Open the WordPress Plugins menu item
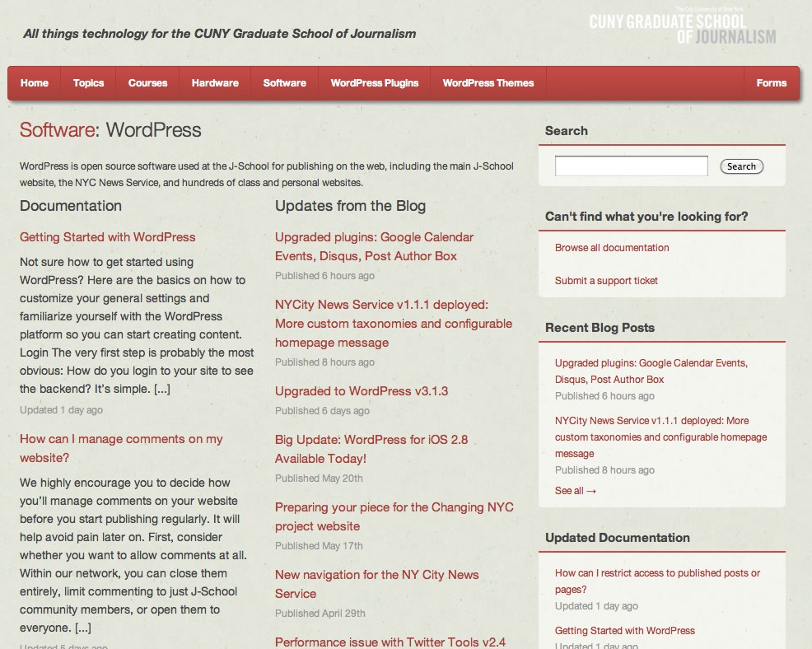 [x=375, y=83]
